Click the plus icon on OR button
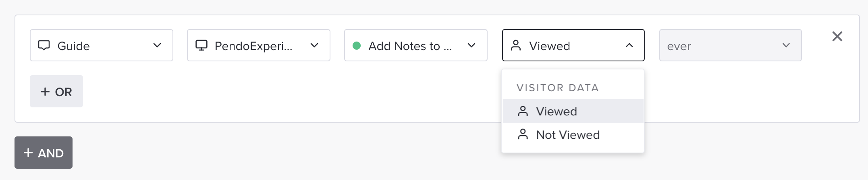Screen dimensions: 868x180 pos(45,92)
